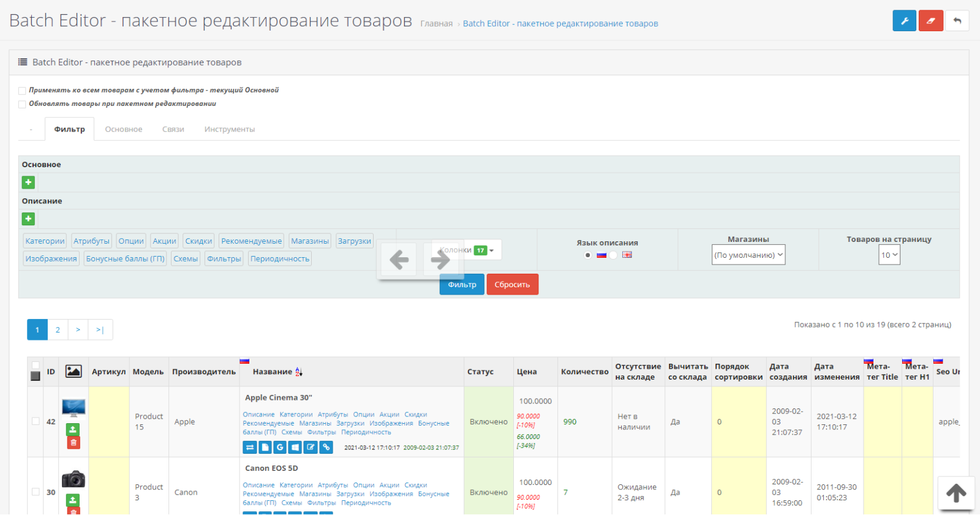
Task: Click the English flag language icon
Action: (627, 255)
